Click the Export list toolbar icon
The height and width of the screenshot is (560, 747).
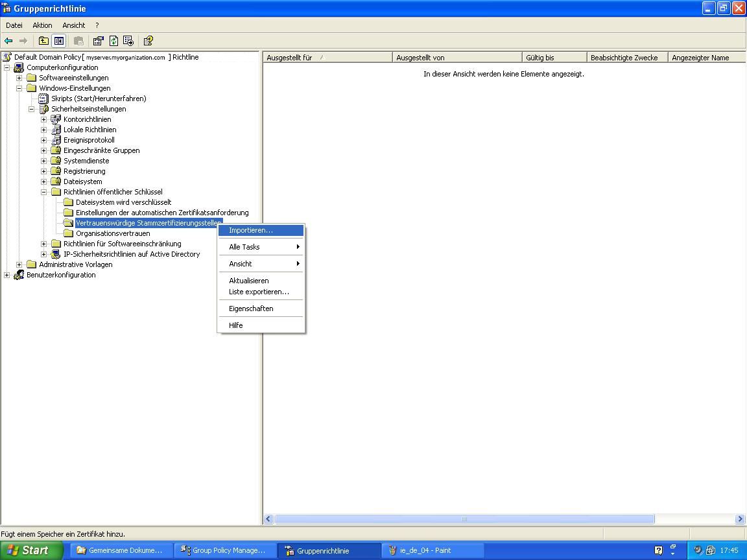[128, 41]
